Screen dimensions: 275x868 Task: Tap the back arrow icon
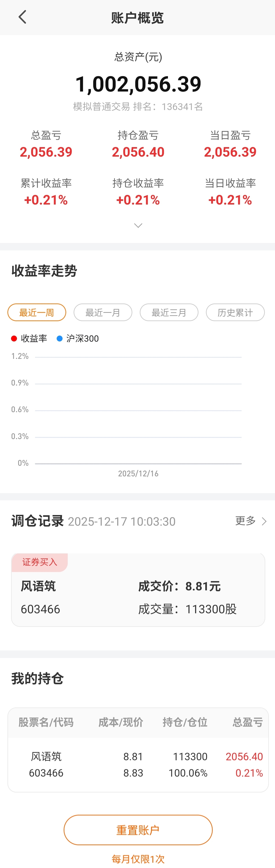coord(22,17)
